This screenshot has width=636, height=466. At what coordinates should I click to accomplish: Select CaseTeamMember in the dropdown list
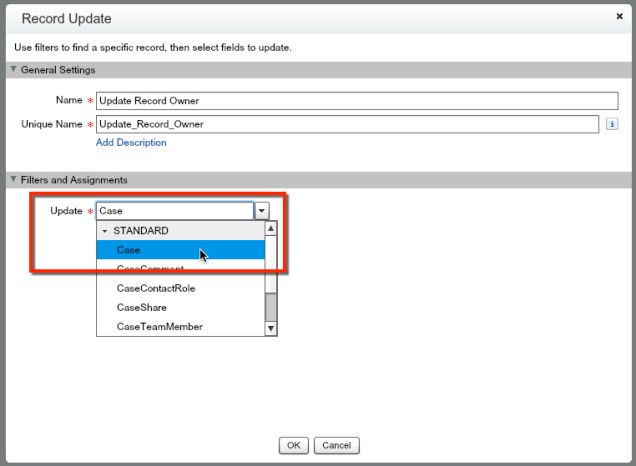click(159, 326)
